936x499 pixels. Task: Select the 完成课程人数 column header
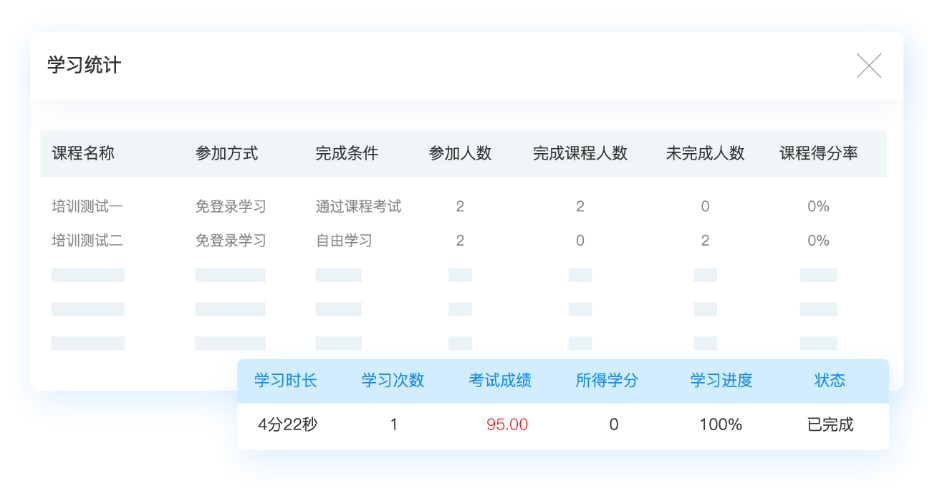pos(580,154)
